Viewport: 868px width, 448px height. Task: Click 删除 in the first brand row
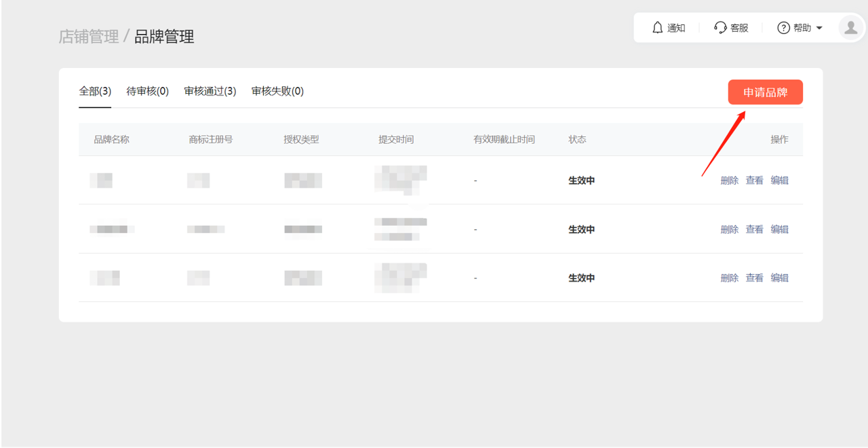[x=729, y=181]
